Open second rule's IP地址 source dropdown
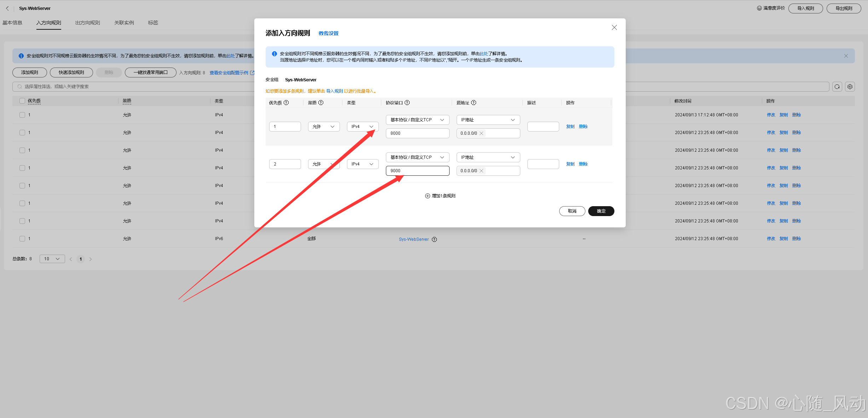Screen dimensions: 868x418 tap(488, 157)
